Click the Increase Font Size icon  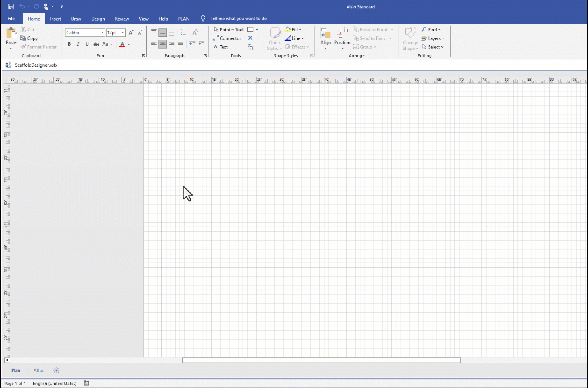(131, 33)
